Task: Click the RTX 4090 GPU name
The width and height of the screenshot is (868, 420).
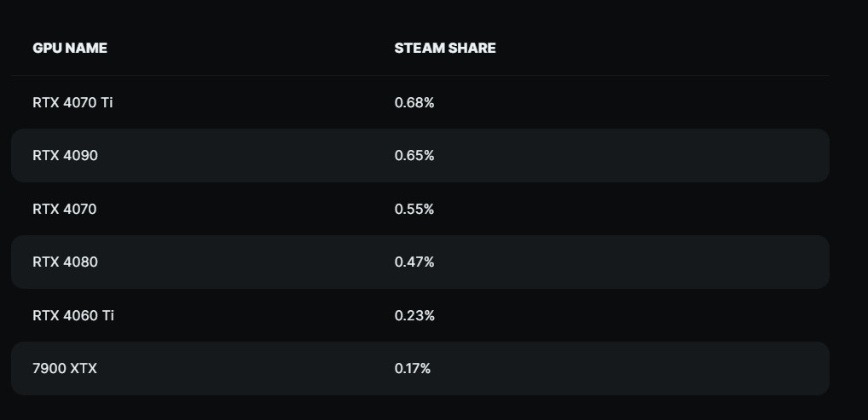Action: click(x=66, y=156)
